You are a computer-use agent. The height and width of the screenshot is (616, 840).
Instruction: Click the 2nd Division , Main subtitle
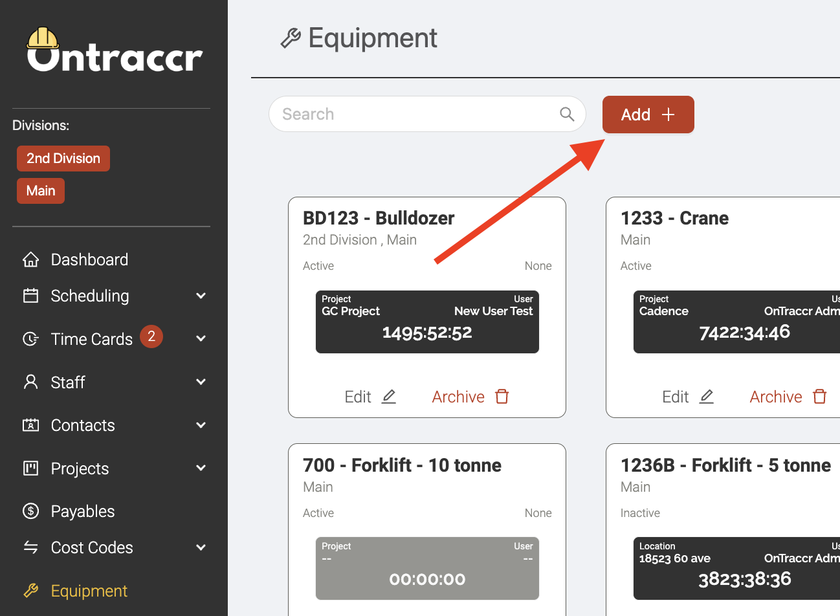point(360,240)
